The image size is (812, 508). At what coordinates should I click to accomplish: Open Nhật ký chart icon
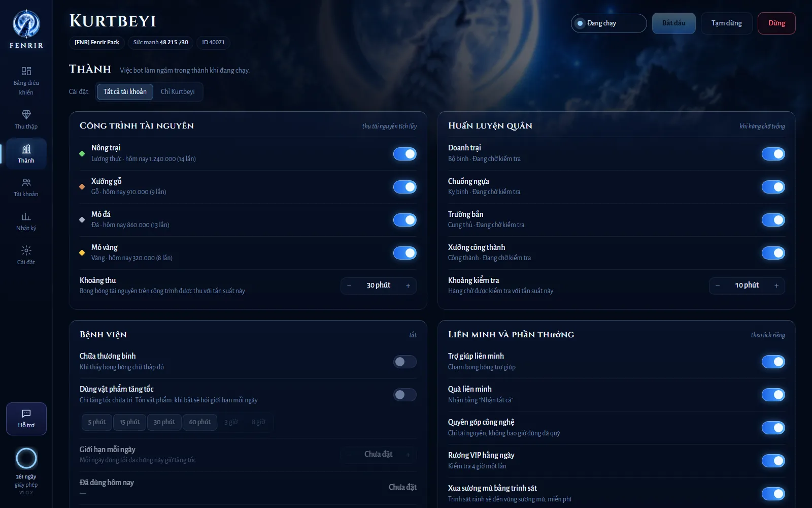point(26,216)
